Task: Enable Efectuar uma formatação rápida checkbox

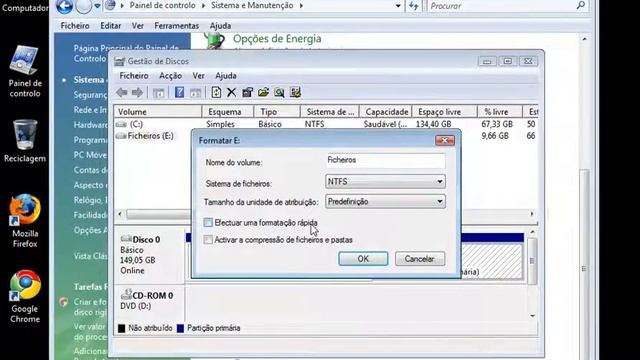Action: [x=208, y=222]
